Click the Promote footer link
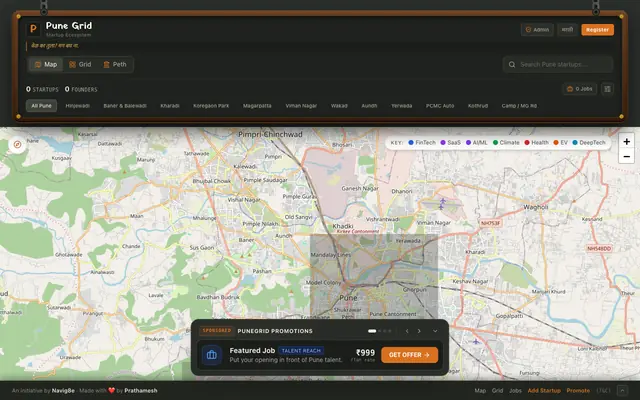640x400 pixels. click(x=578, y=391)
